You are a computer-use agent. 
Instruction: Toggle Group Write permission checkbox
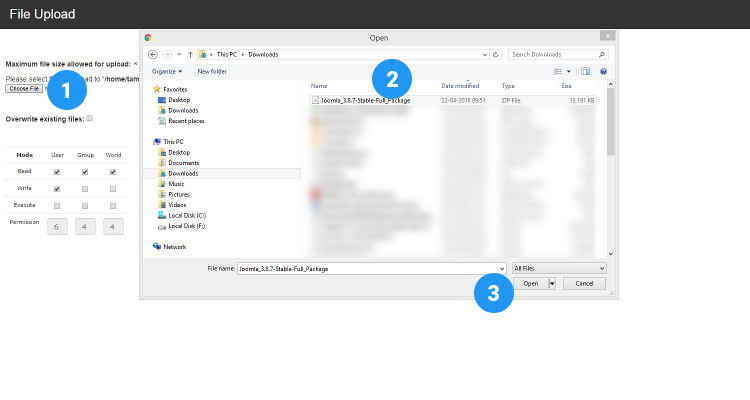coord(85,189)
